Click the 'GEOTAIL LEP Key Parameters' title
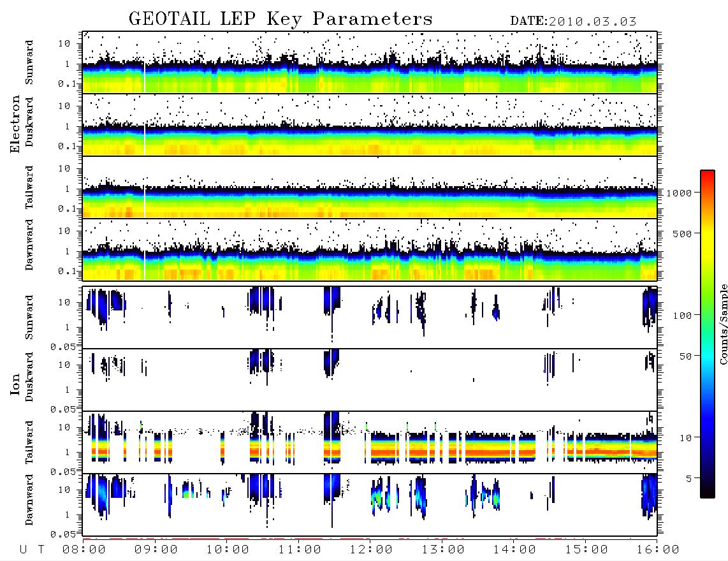The image size is (728, 561). [280, 19]
